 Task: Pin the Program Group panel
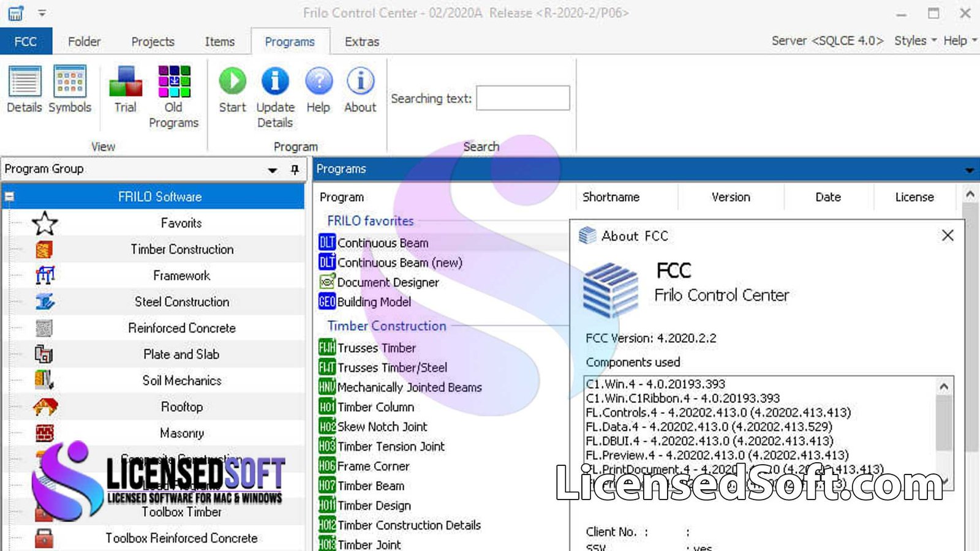pyautogui.click(x=295, y=170)
